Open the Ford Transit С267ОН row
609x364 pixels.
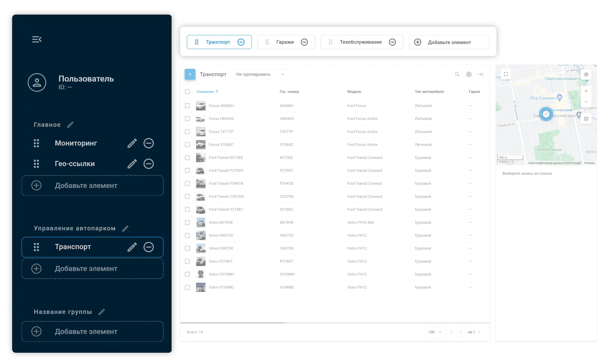tap(335, 196)
